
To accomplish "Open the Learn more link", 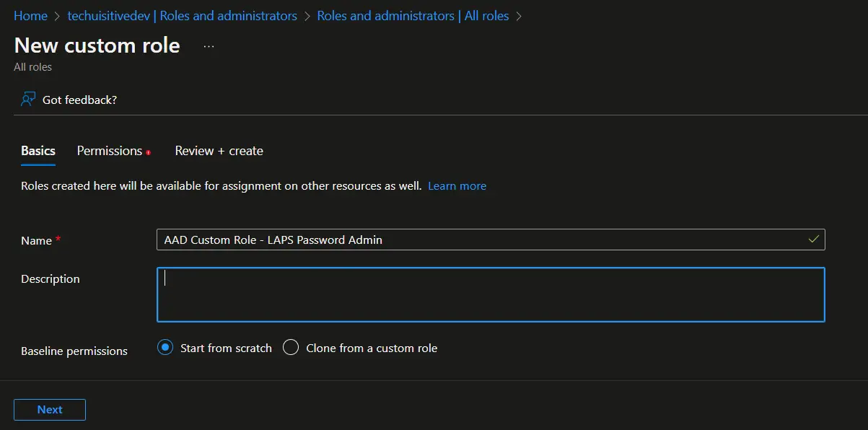I will click(x=457, y=185).
